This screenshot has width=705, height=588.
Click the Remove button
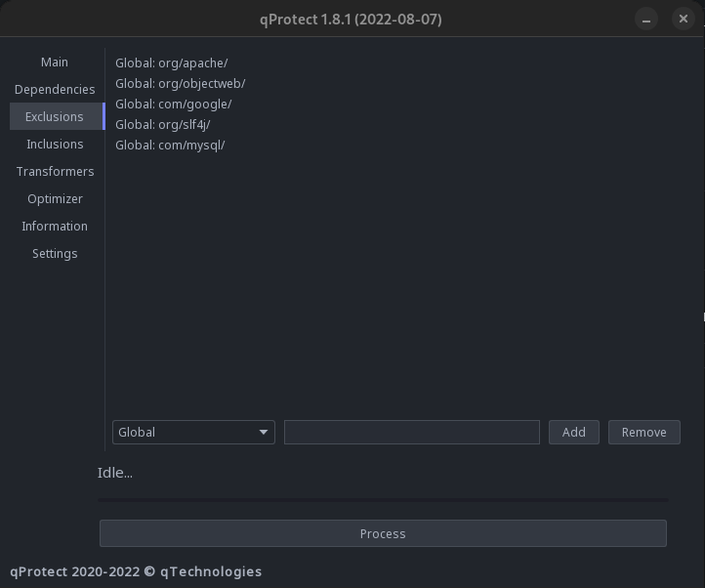[x=643, y=432]
